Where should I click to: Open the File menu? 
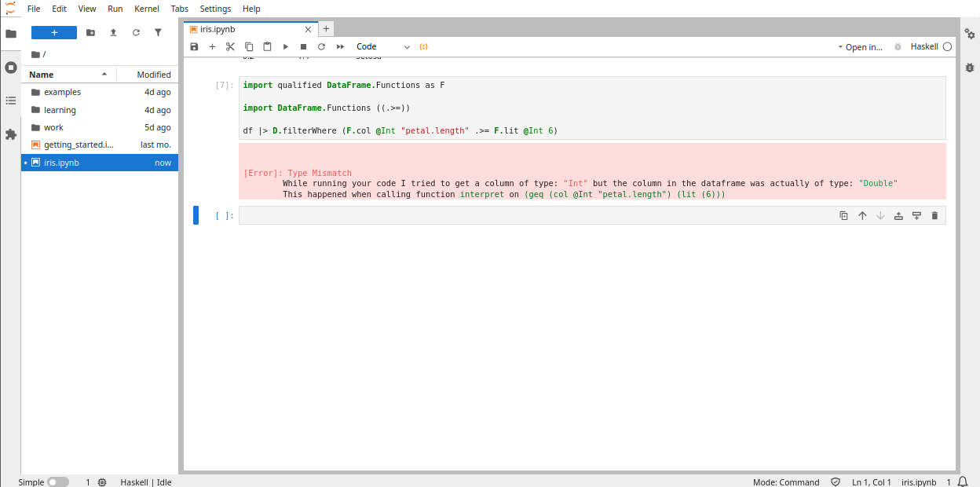[34, 9]
